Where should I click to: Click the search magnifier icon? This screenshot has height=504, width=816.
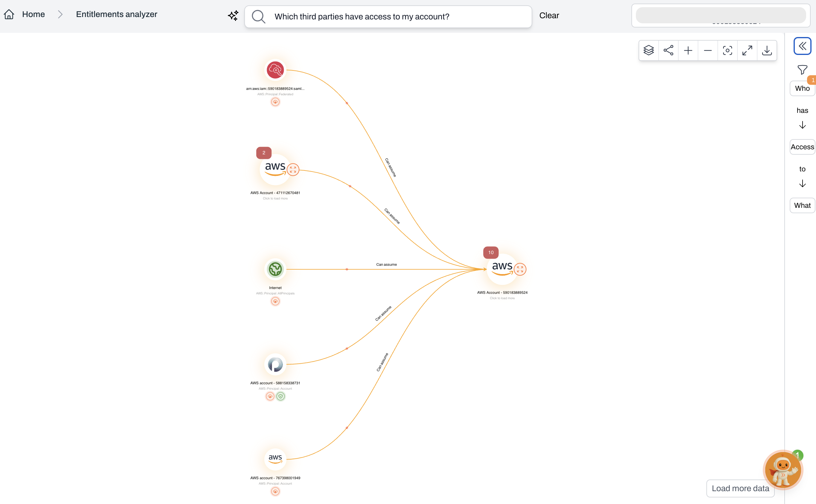[x=258, y=16]
